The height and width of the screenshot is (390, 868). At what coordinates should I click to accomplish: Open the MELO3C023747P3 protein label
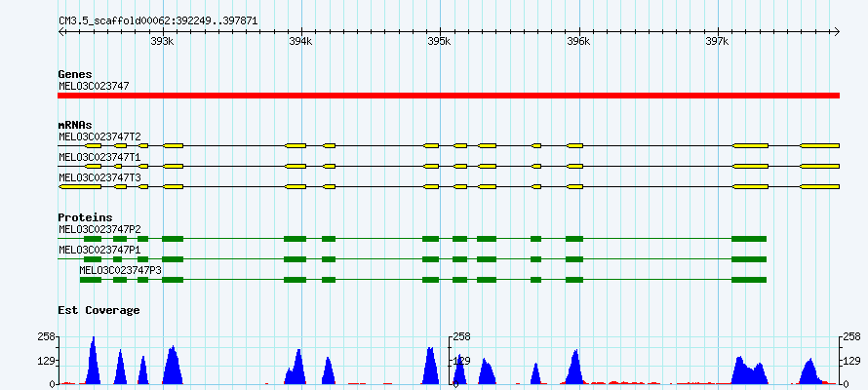tap(120, 270)
